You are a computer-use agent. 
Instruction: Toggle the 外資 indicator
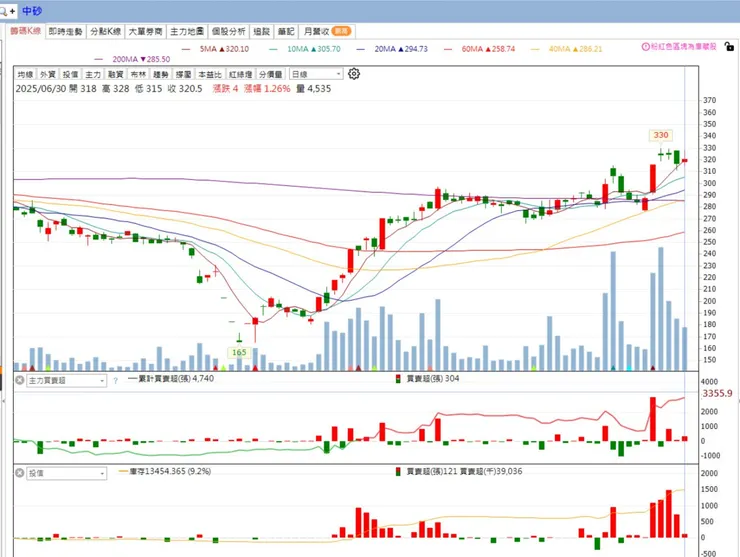pos(48,74)
